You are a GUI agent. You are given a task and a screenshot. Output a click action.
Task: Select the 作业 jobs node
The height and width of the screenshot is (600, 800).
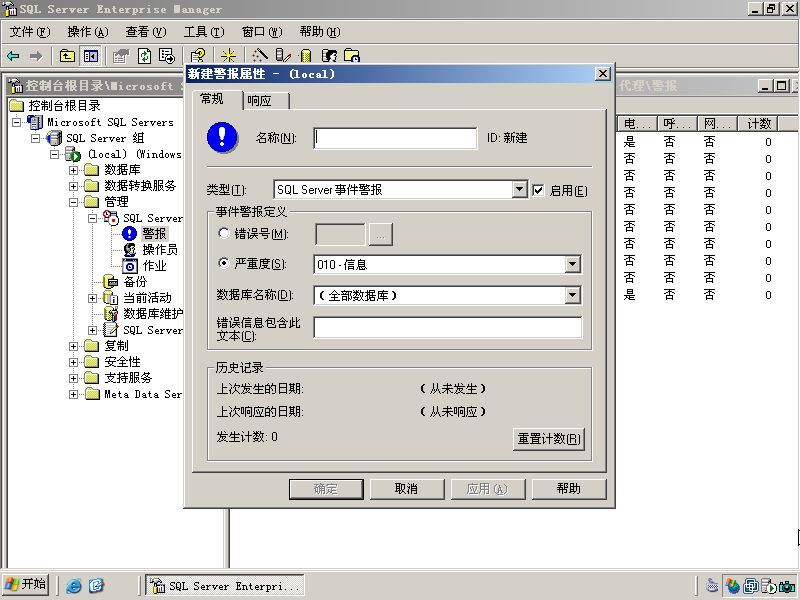(x=154, y=266)
